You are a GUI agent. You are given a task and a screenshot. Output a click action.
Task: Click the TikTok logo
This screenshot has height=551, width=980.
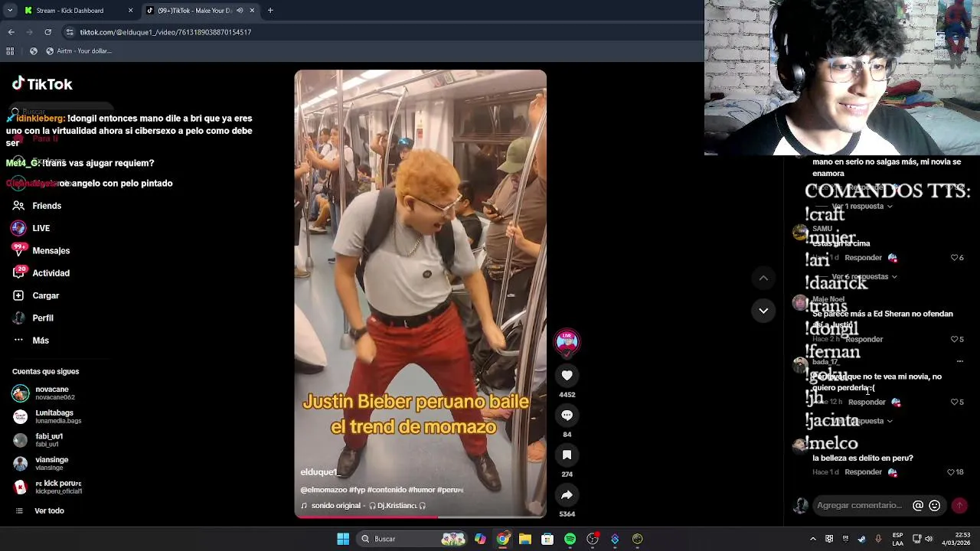click(42, 84)
